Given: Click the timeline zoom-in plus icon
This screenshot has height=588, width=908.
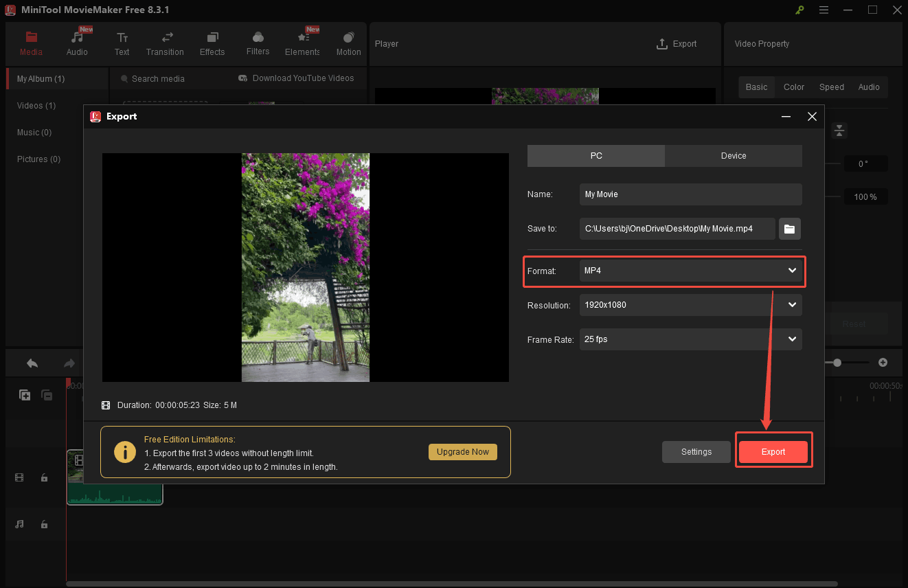Looking at the screenshot, I should [883, 363].
